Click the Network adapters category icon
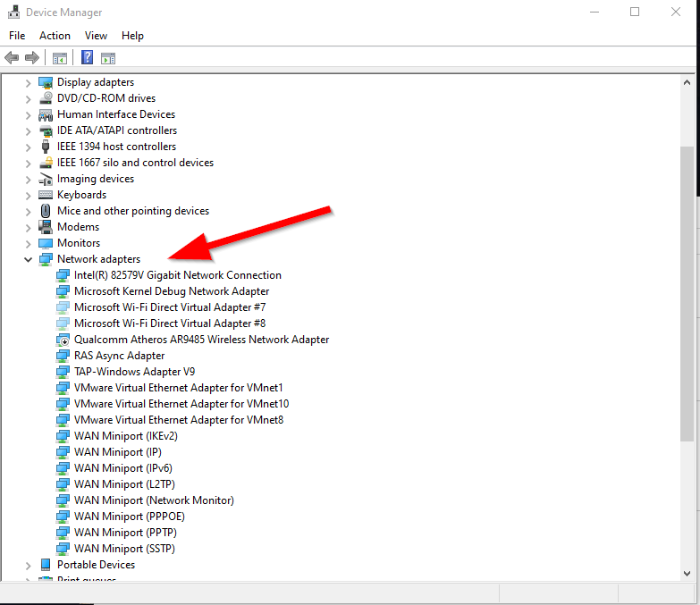 click(46, 259)
